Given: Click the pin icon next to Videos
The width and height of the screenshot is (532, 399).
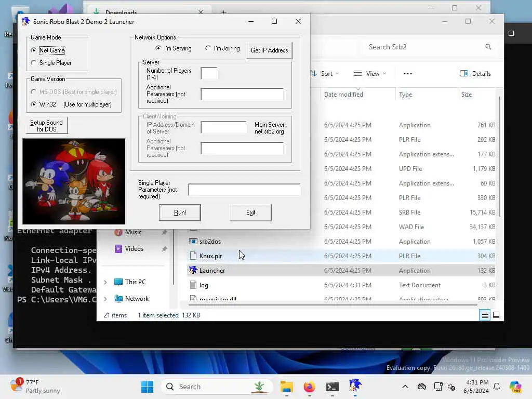Looking at the screenshot, I should [x=165, y=249].
